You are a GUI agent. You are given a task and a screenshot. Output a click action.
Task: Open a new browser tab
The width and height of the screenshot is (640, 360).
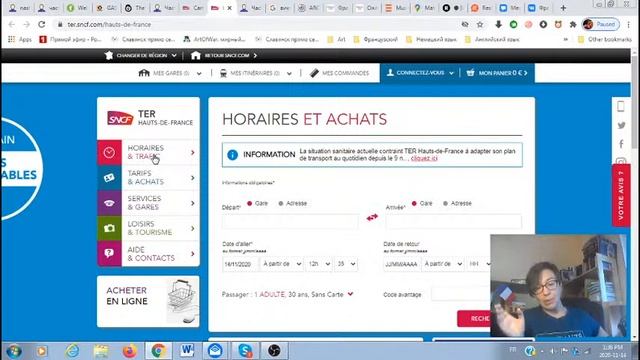pos(563,8)
